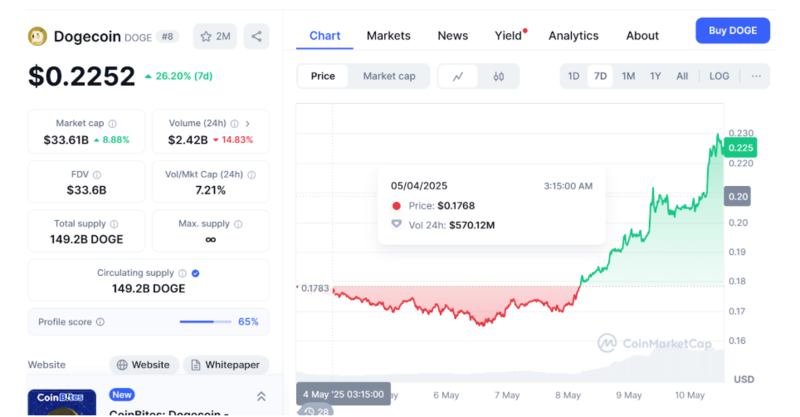Enable LOG scale on chart
Viewport: 800px width, 417px height.
(x=718, y=76)
